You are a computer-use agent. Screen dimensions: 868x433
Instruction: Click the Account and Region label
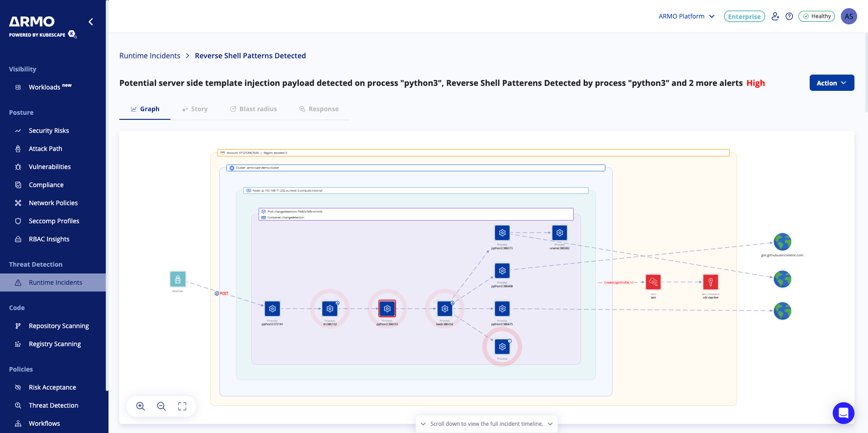[x=473, y=153]
